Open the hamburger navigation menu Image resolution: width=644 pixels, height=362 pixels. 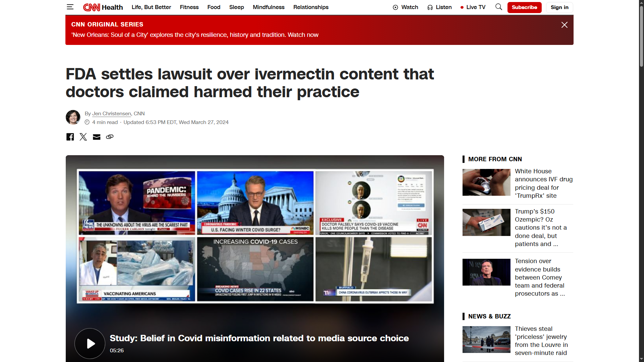[70, 7]
